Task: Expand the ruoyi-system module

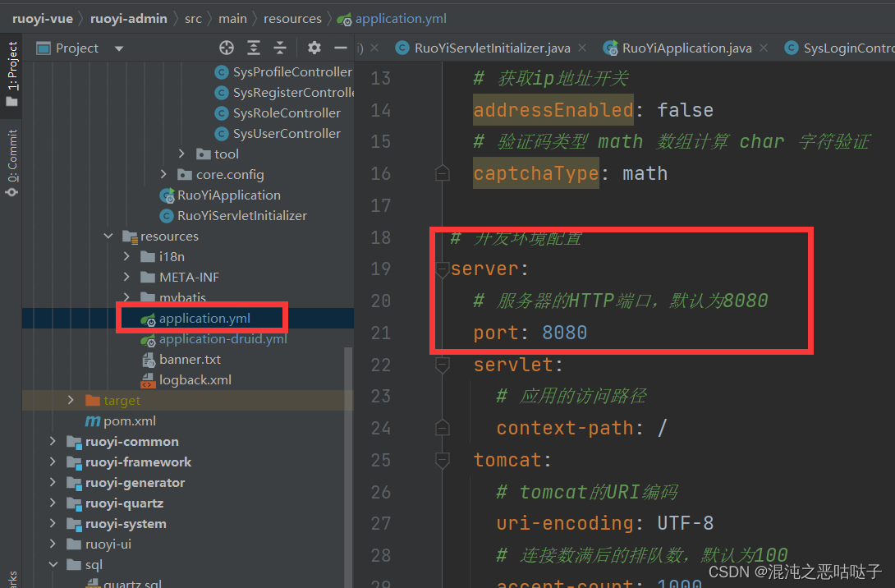Action: click(53, 523)
